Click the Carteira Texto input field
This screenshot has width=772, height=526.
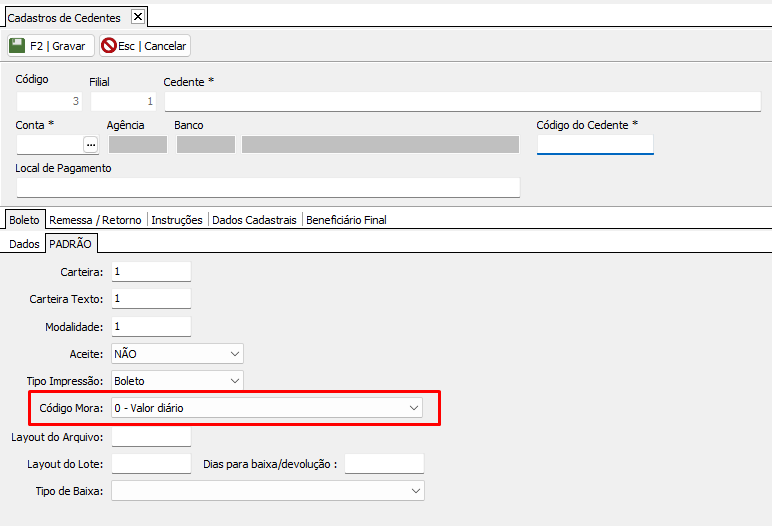pyautogui.click(x=151, y=299)
